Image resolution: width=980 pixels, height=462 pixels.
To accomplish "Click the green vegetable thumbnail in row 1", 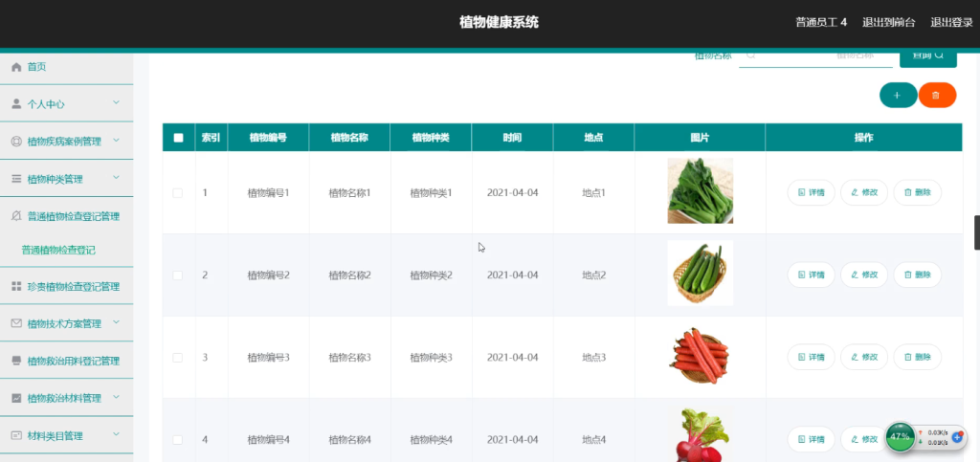I will click(x=700, y=190).
